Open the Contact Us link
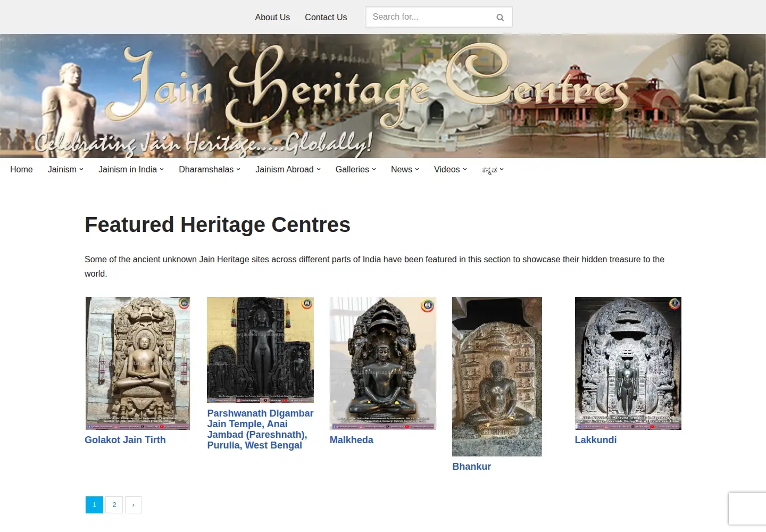The width and height of the screenshot is (766, 532). pos(326,17)
